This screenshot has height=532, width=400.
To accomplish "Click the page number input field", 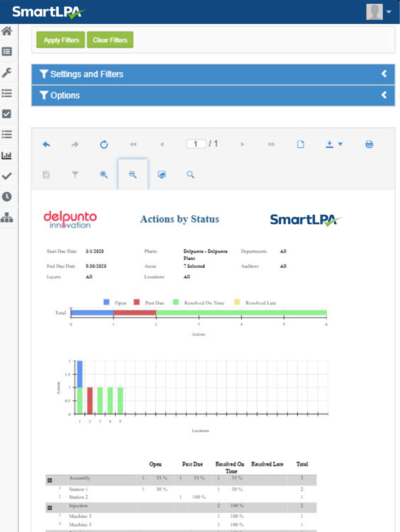I will 196,144.
